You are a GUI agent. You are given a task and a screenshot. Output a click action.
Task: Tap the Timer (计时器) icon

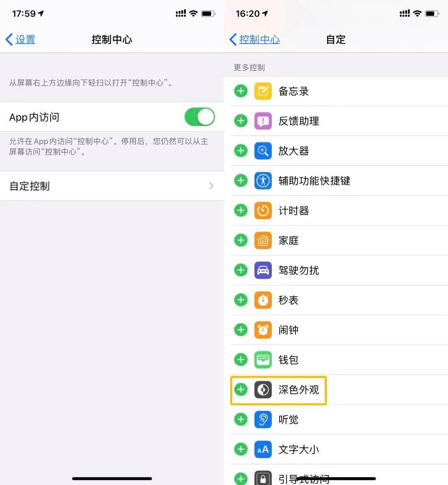point(263,211)
